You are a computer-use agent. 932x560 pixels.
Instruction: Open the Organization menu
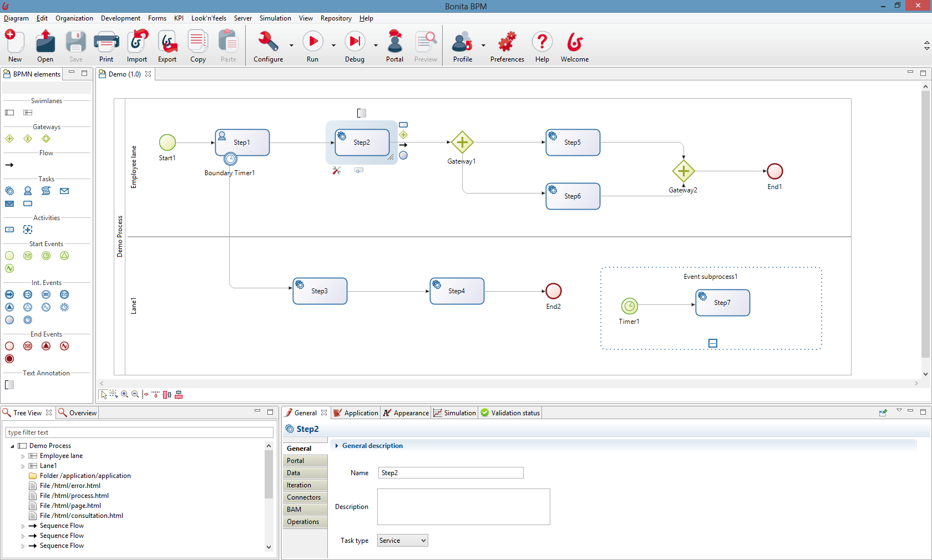tap(74, 18)
